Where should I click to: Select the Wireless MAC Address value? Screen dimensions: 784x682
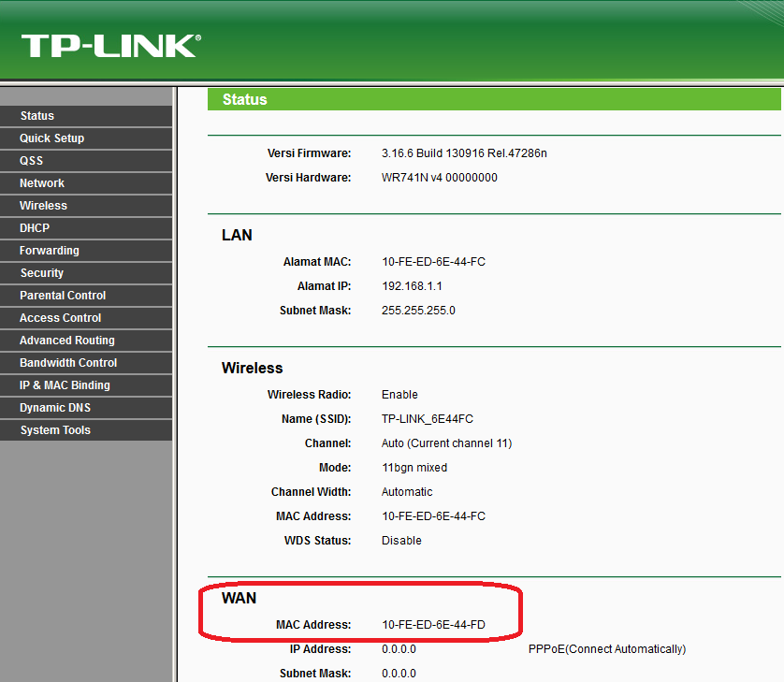[433, 516]
